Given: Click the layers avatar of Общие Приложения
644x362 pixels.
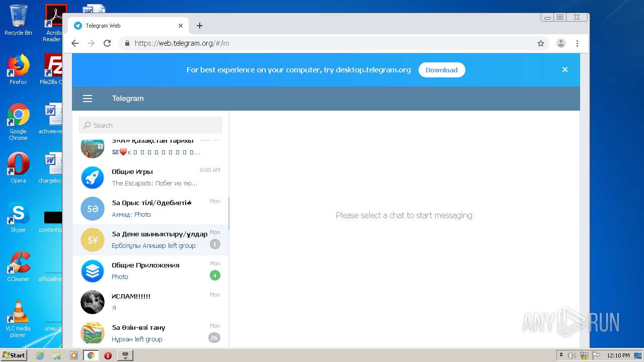Looking at the screenshot, I should point(93,271).
